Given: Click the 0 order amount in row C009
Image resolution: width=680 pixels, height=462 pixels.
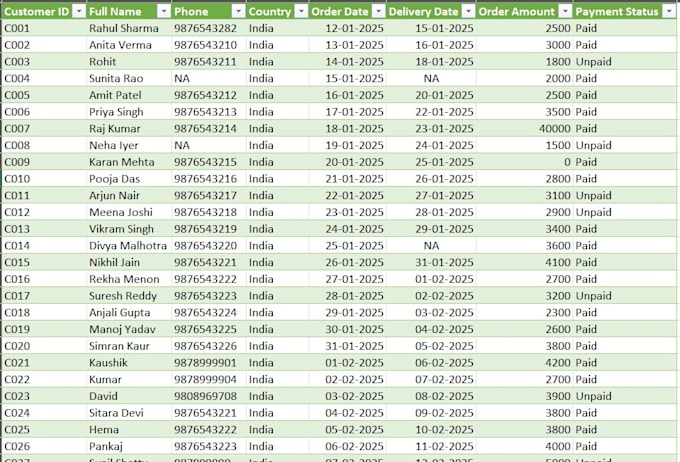Looking at the screenshot, I should 524,162.
